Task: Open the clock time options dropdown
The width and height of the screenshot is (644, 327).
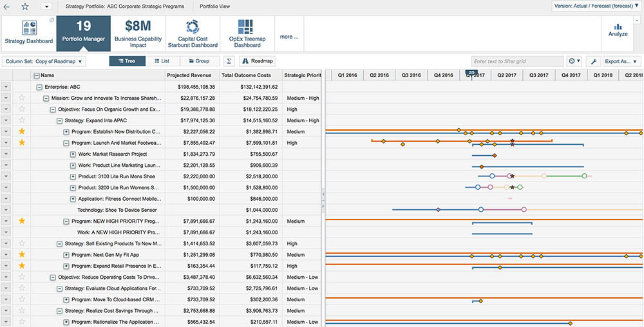Action: (x=574, y=62)
